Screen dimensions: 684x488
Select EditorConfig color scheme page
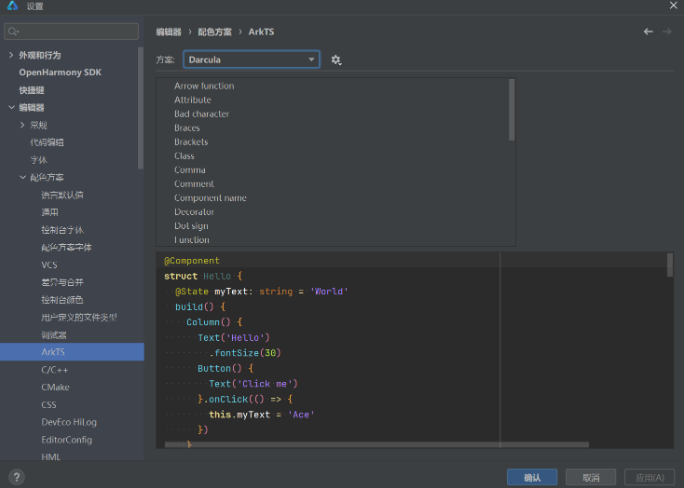click(x=67, y=440)
